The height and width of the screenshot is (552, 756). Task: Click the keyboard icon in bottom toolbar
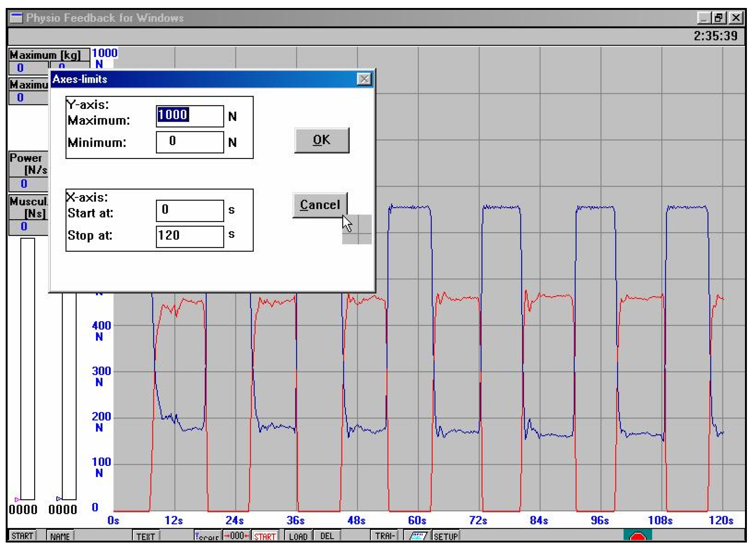coord(418,536)
